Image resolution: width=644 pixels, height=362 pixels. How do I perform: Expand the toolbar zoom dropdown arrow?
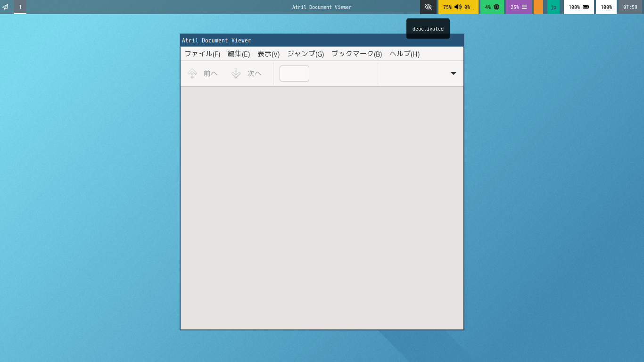point(454,74)
